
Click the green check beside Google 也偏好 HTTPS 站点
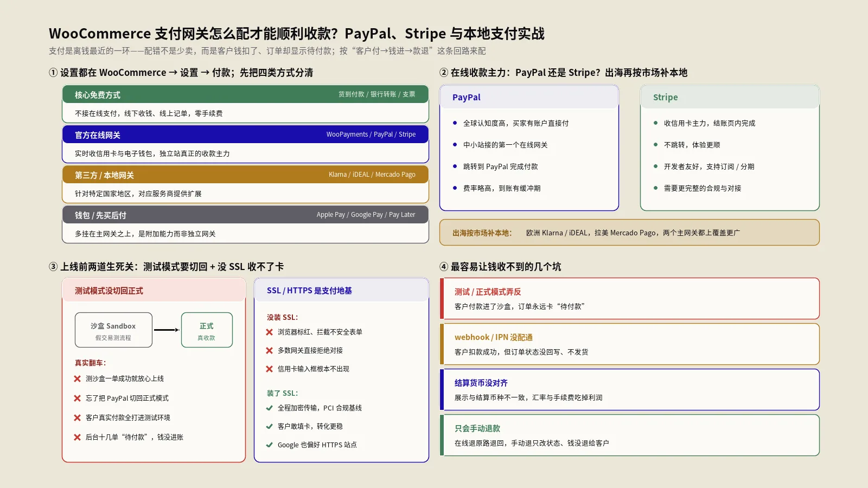coord(269,445)
